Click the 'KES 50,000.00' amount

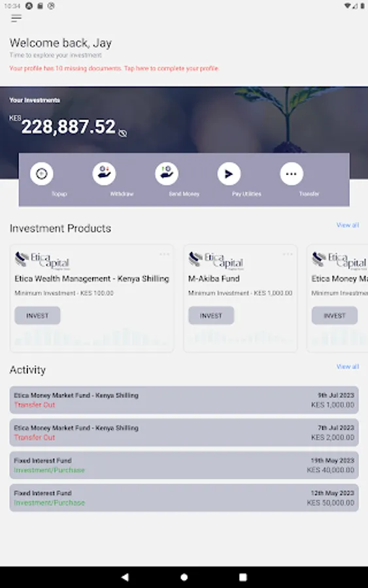coord(331,503)
